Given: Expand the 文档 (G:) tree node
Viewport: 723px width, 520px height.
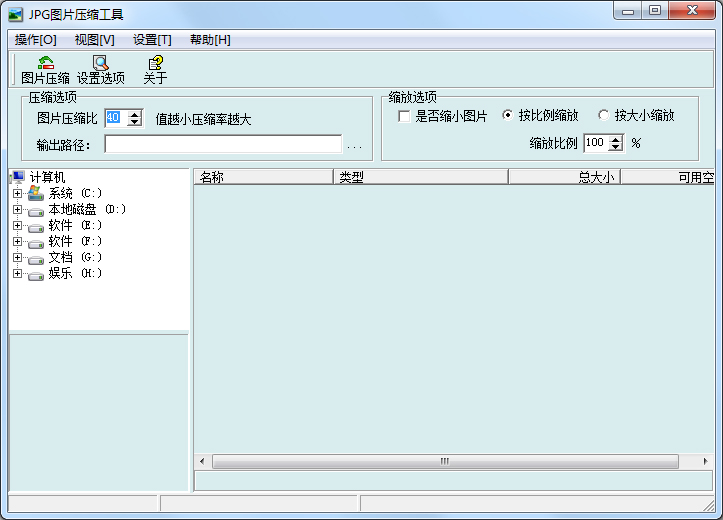Looking at the screenshot, I should pyautogui.click(x=17, y=257).
